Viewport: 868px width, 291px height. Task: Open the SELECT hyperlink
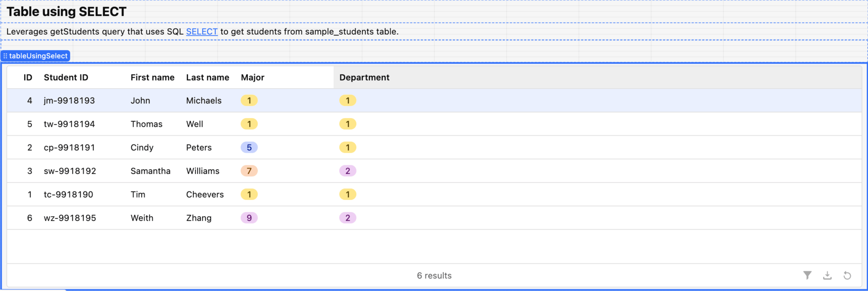pyautogui.click(x=202, y=31)
